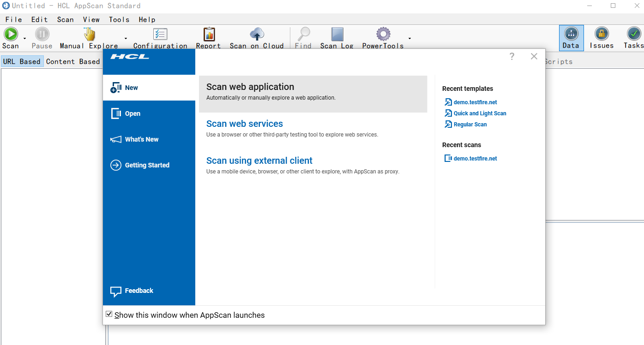Click 'Use a mobile device' description text

coord(303,172)
